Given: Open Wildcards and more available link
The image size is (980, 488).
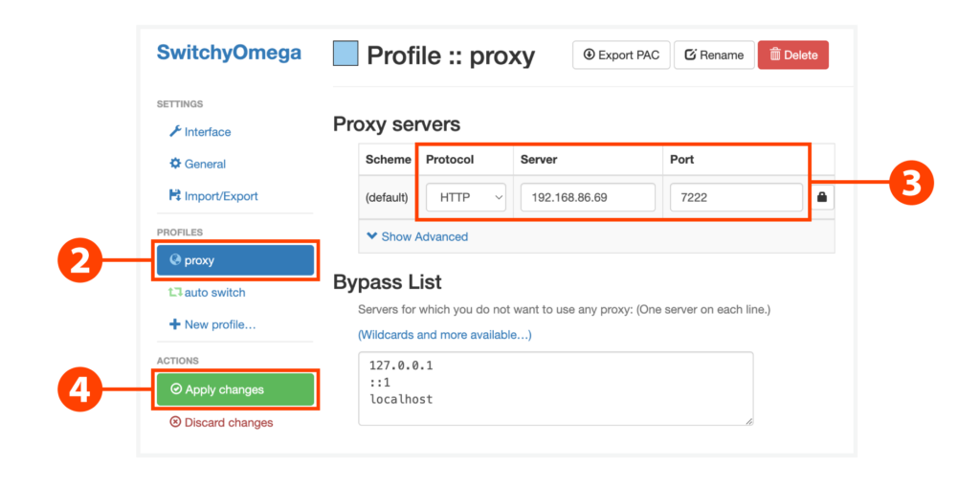Looking at the screenshot, I should pyautogui.click(x=444, y=335).
